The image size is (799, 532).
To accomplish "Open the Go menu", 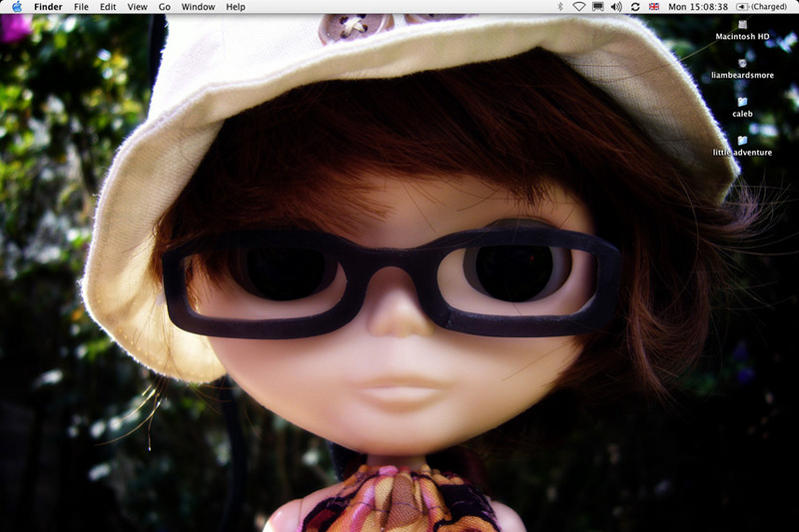I will pos(164,7).
